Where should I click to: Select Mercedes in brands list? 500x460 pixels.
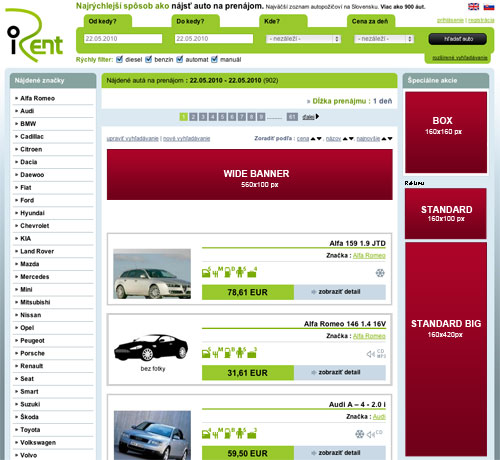pyautogui.click(x=34, y=277)
